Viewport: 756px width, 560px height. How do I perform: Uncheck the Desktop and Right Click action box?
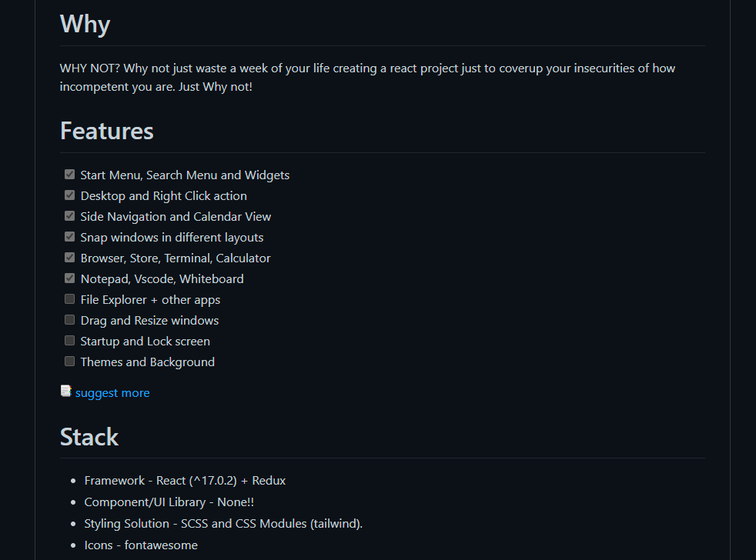coord(70,195)
